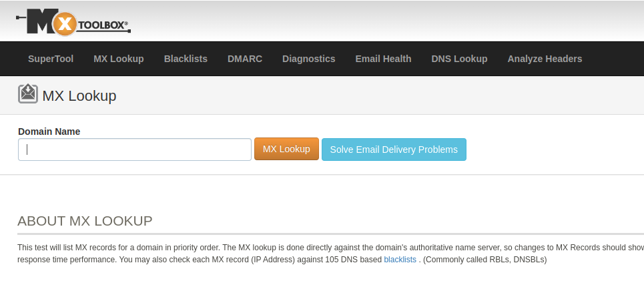Go to the Email Health page

[x=383, y=59]
